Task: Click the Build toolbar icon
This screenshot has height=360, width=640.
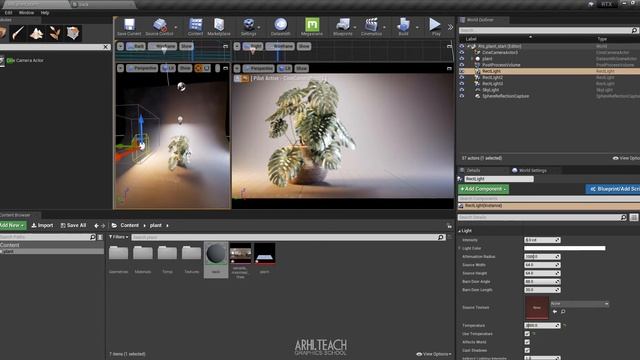Action: point(403,27)
